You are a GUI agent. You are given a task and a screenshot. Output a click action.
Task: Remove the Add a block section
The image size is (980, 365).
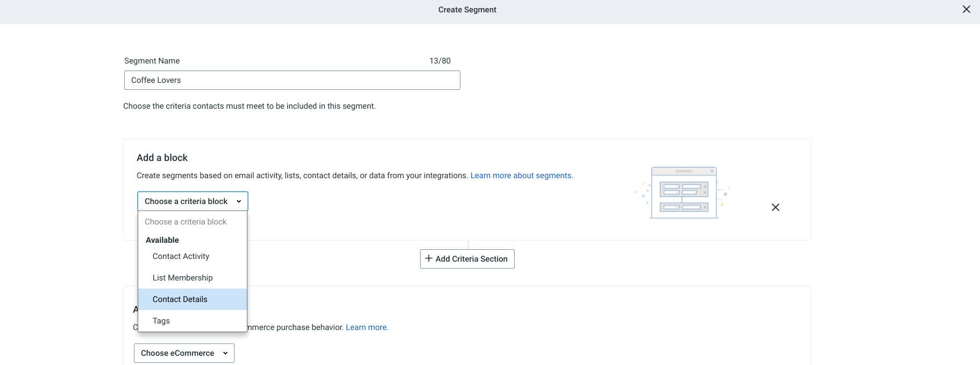click(x=775, y=207)
